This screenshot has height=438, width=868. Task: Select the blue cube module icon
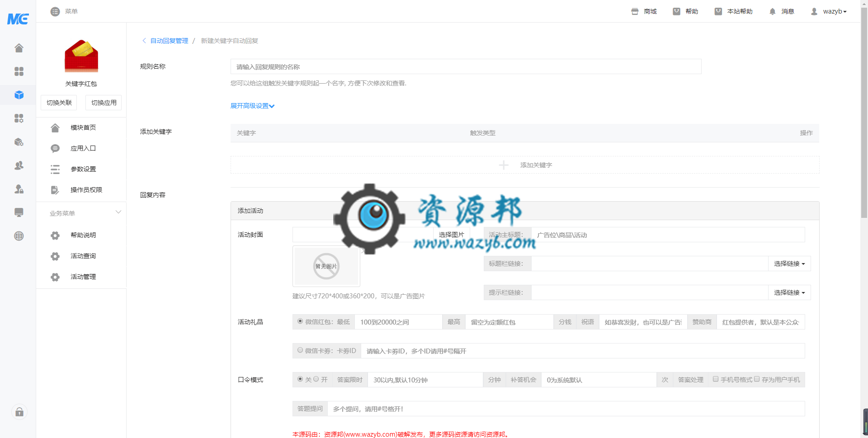(19, 95)
